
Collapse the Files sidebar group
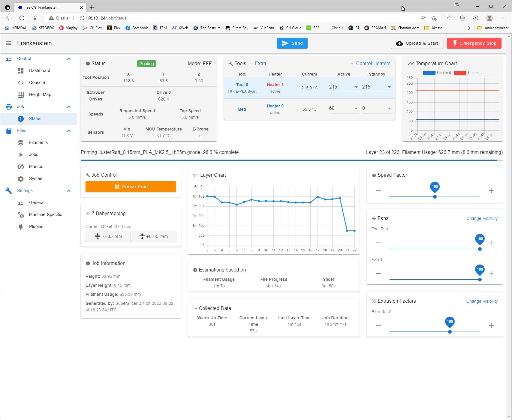(x=69, y=130)
